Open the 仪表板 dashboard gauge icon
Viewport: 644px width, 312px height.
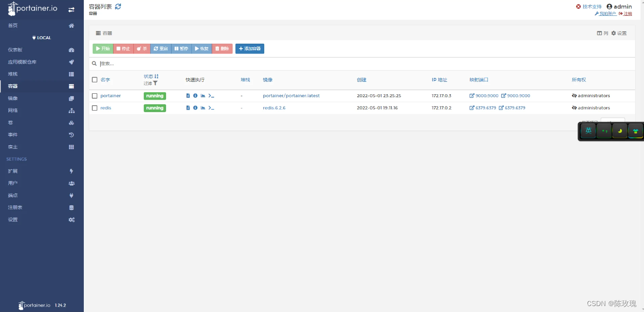(x=71, y=50)
